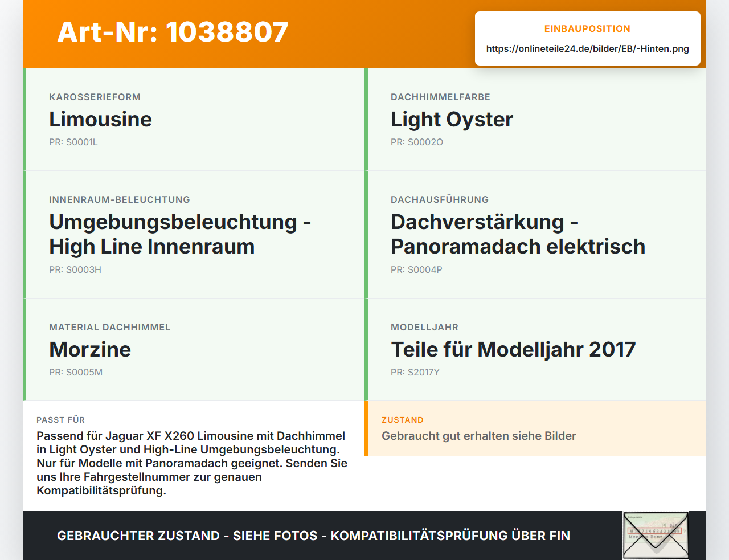Screen dimensions: 729x560
Task: Click the envelope thumbnail in the footer
Action: click(x=656, y=536)
